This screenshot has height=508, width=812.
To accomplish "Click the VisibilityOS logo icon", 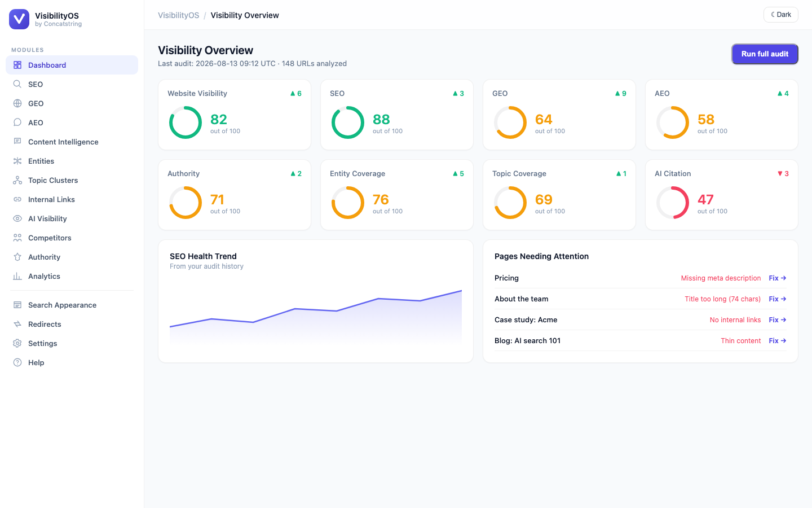I will click(19, 19).
